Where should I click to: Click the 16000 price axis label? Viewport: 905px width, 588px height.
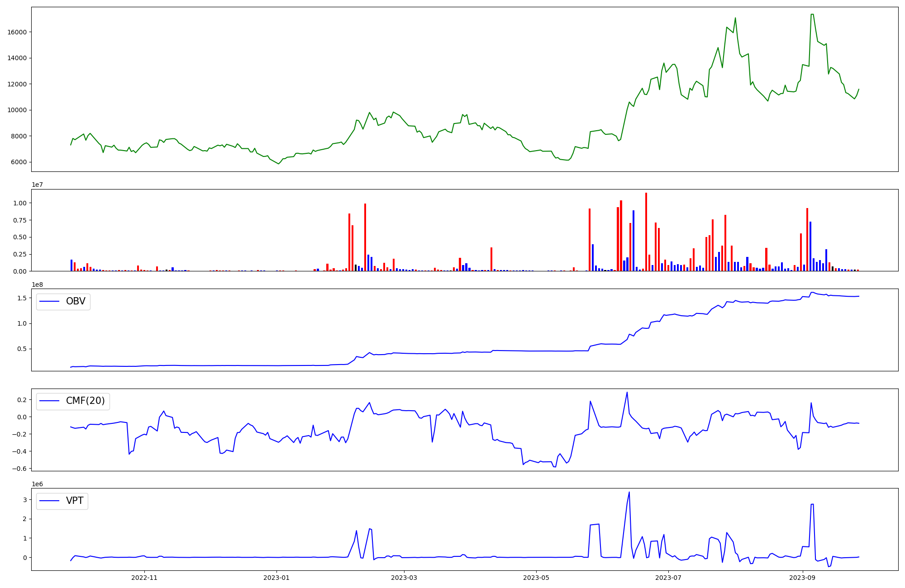17,32
